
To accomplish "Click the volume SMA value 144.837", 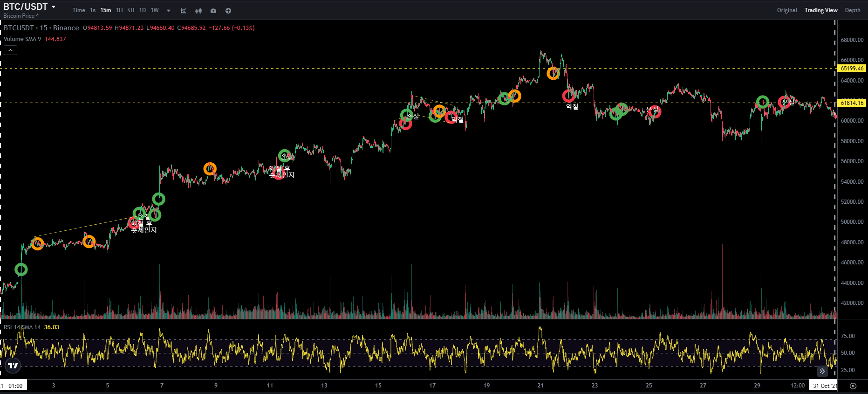I will (x=55, y=39).
